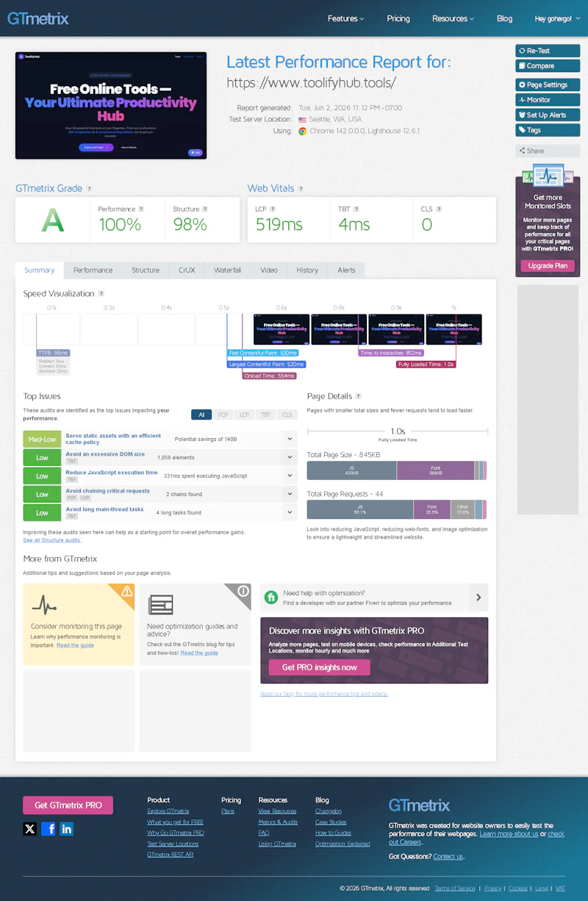
Task: Click the Time to Interactive 812ms marker
Action: click(390, 353)
